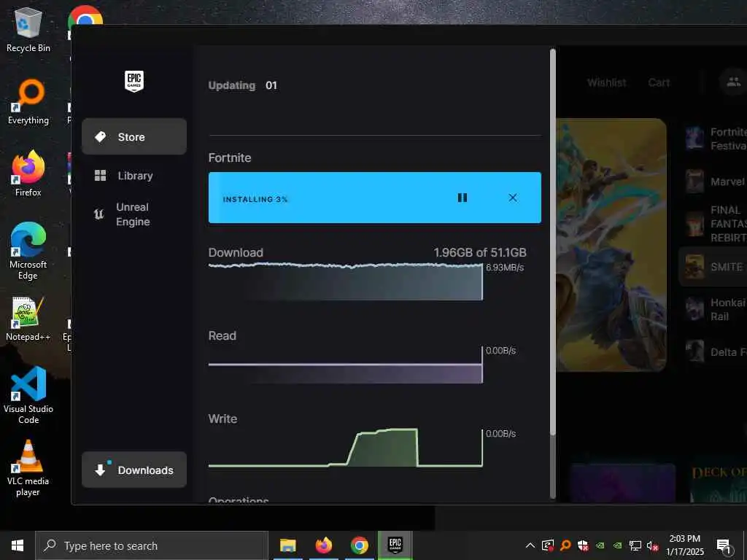
Task: Go to Unreal Engine section
Action: point(134,214)
